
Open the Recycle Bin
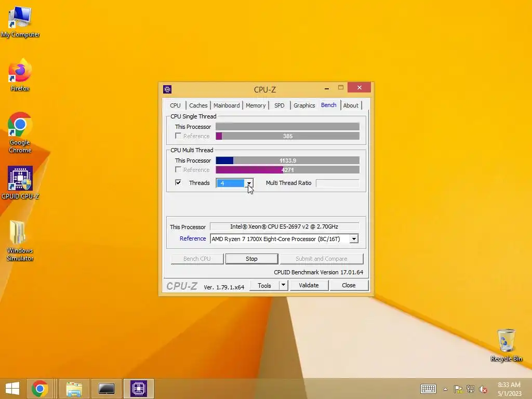pos(506,345)
